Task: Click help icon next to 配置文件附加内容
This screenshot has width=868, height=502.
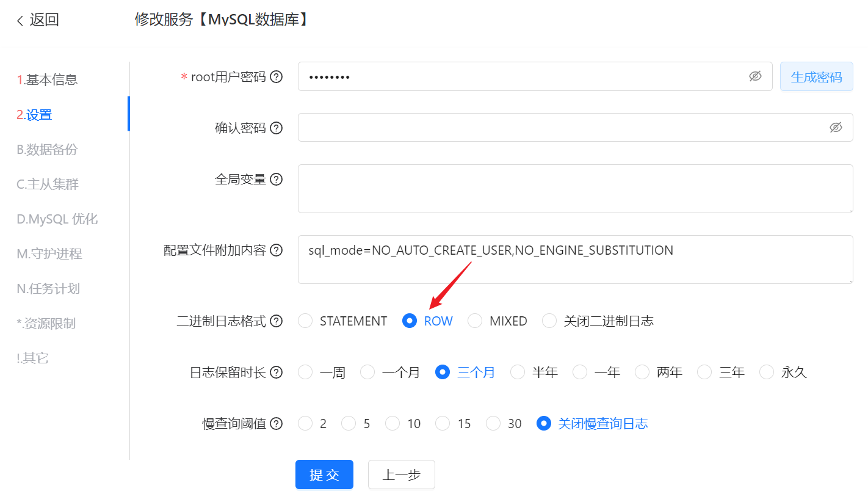Action: (276, 250)
